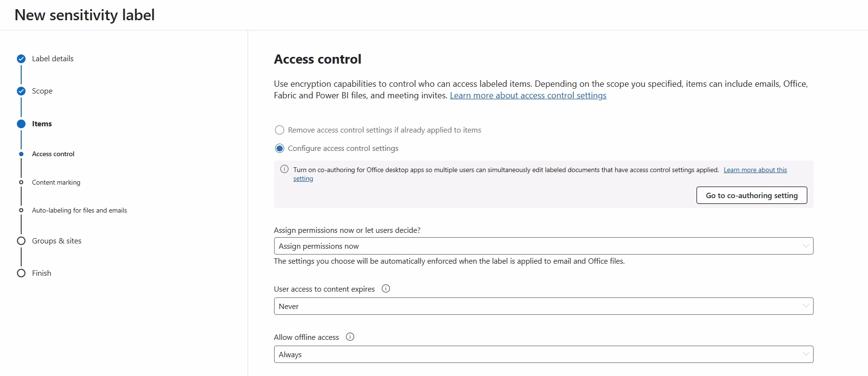This screenshot has width=868, height=376.
Task: Click info icon beside Allow offline access
Action: pos(350,337)
